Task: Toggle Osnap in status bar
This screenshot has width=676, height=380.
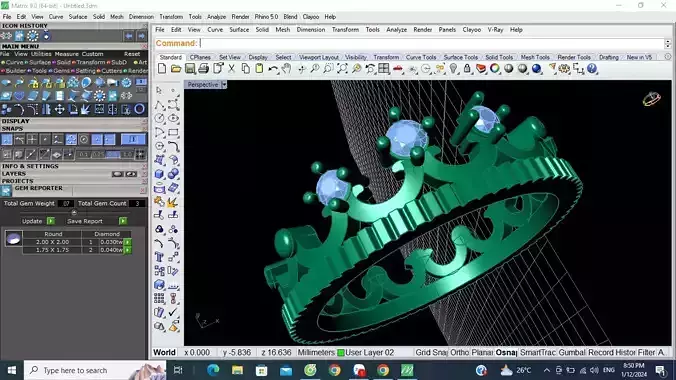Action: click(506, 352)
